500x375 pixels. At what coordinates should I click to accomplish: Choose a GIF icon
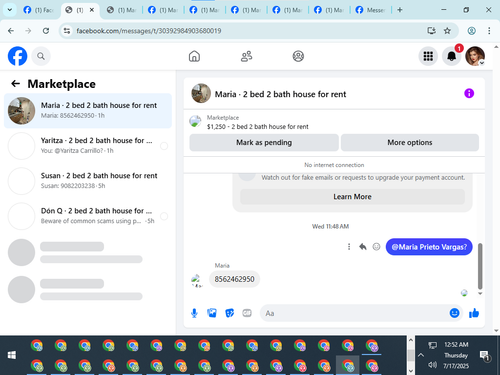point(247,313)
